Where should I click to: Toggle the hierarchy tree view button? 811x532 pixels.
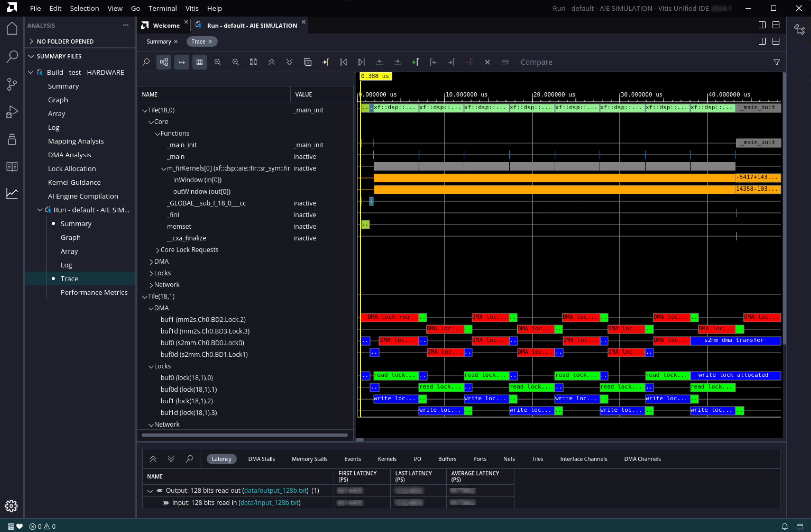pos(164,62)
